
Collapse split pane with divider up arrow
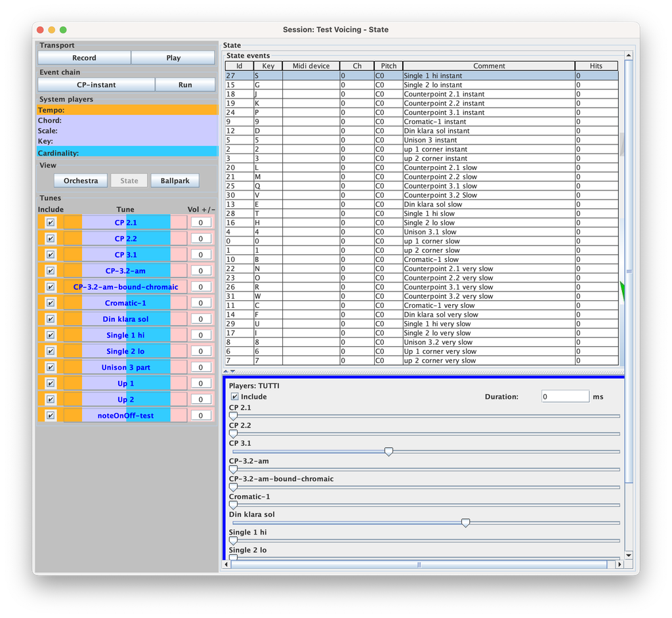[x=226, y=372]
